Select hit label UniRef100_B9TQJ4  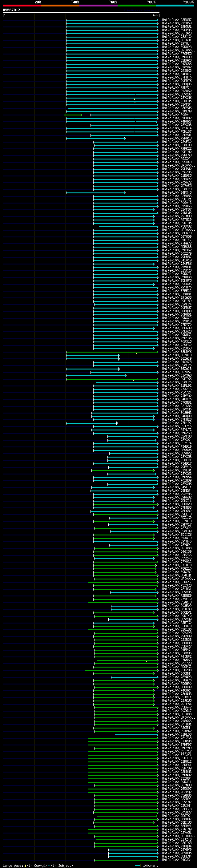(x=176, y=43)
